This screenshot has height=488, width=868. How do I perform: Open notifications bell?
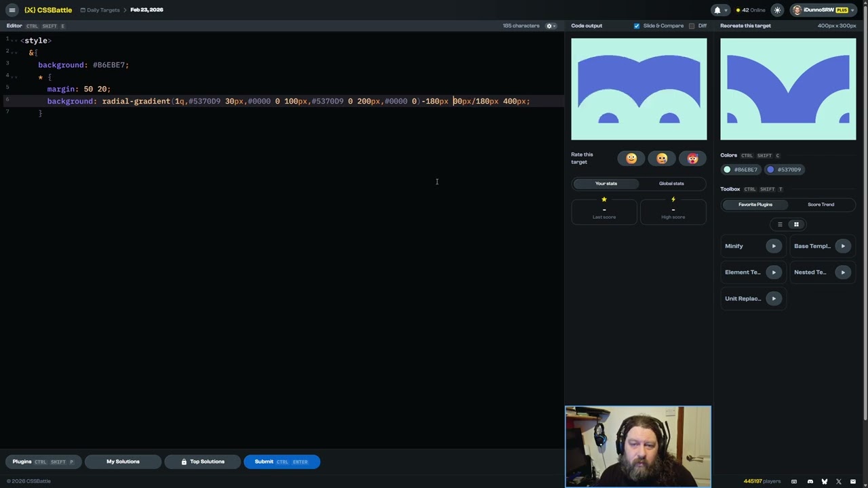click(x=717, y=10)
